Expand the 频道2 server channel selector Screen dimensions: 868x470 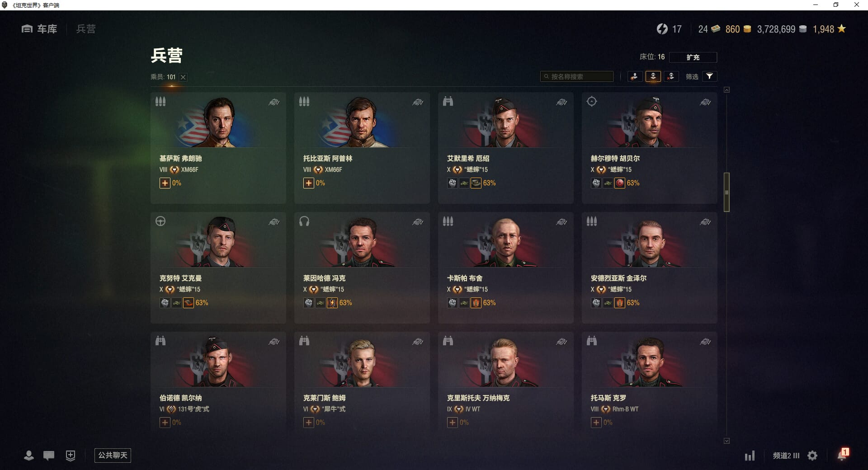point(786,456)
